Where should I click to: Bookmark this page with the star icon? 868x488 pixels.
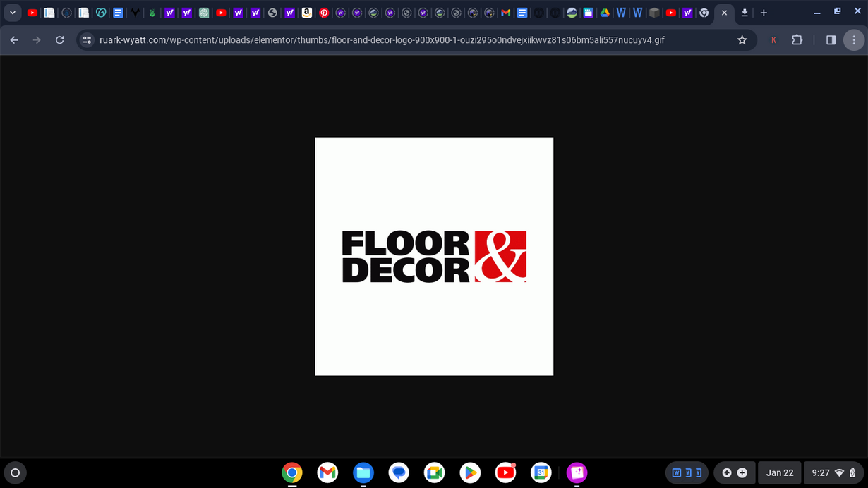[x=742, y=40]
